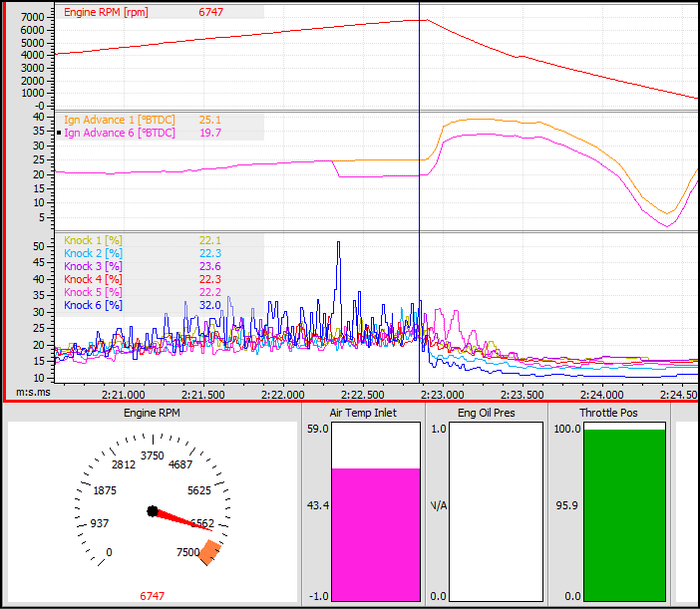
Task: Click the m:s.ms time units label
Action: tap(33, 393)
